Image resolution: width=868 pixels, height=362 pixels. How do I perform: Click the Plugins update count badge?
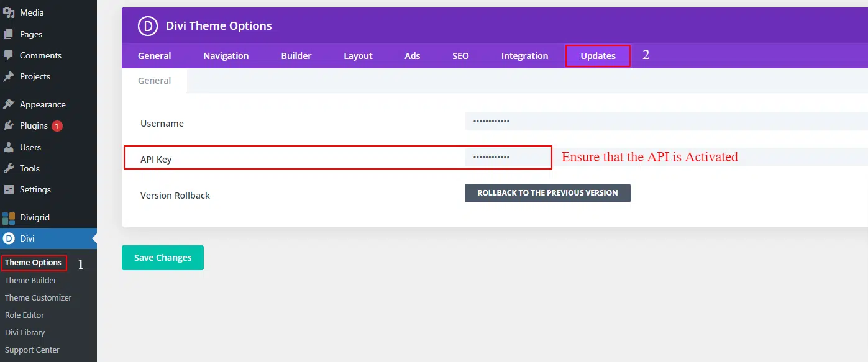coord(57,126)
